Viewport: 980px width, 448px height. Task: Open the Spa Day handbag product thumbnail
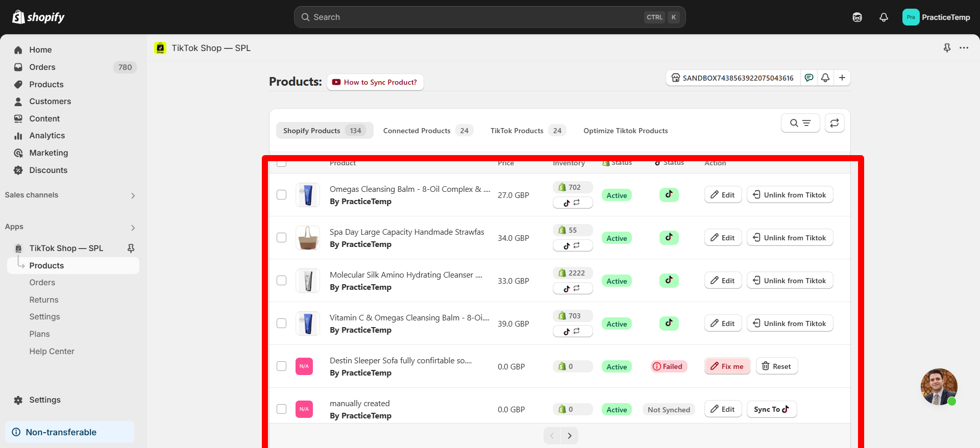point(308,238)
